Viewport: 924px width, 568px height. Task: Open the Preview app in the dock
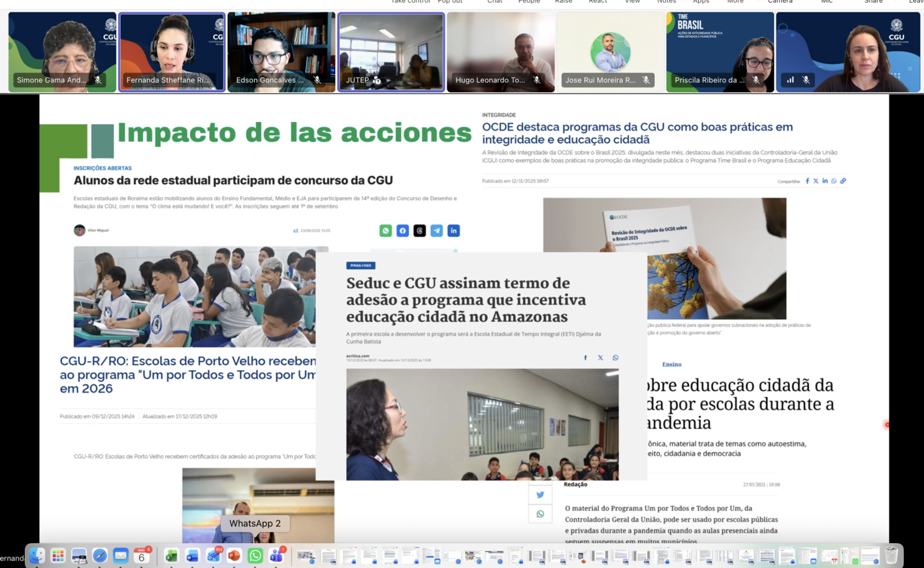(x=79, y=556)
